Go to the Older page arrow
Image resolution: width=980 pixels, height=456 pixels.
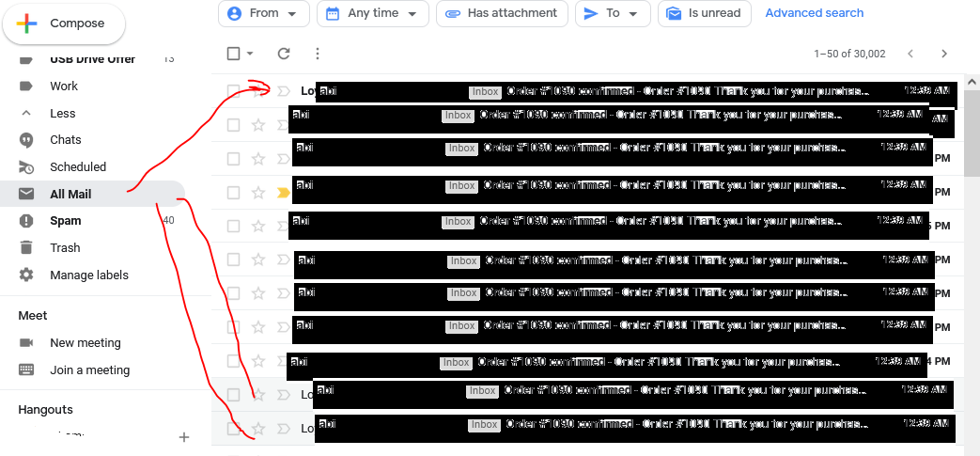(x=944, y=54)
